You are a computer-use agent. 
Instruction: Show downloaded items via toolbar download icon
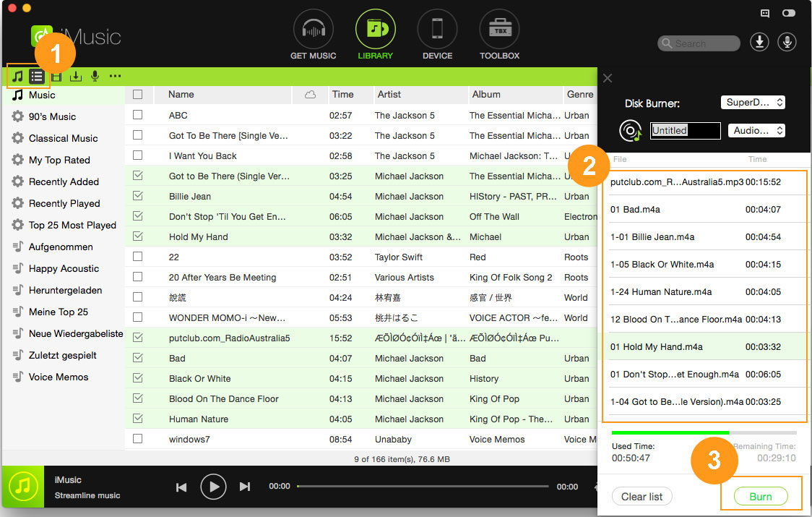click(x=76, y=77)
